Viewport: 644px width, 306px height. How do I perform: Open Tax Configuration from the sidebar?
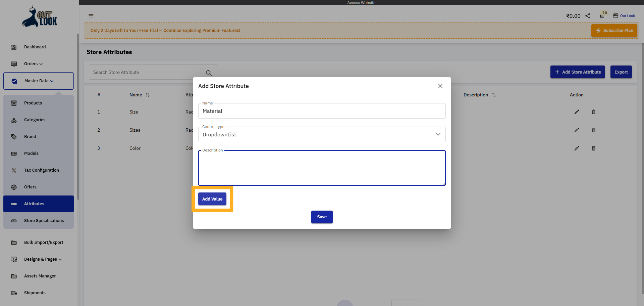tap(41, 170)
